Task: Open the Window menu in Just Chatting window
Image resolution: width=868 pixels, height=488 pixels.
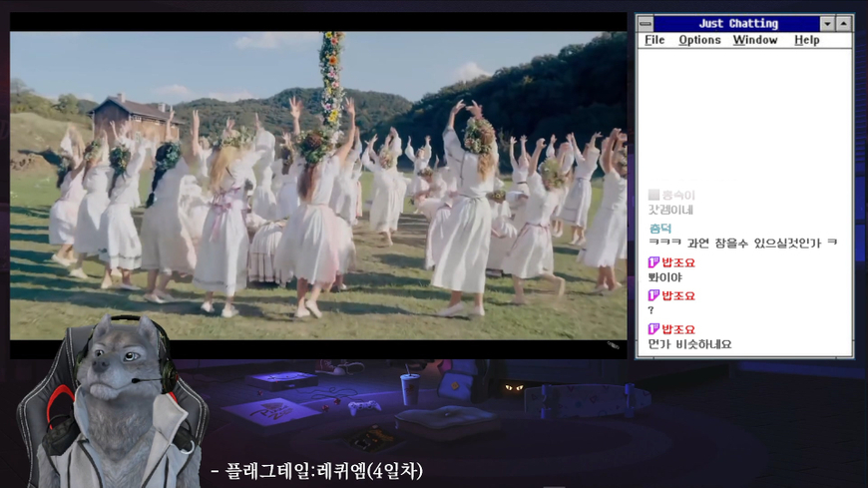Action: point(755,40)
